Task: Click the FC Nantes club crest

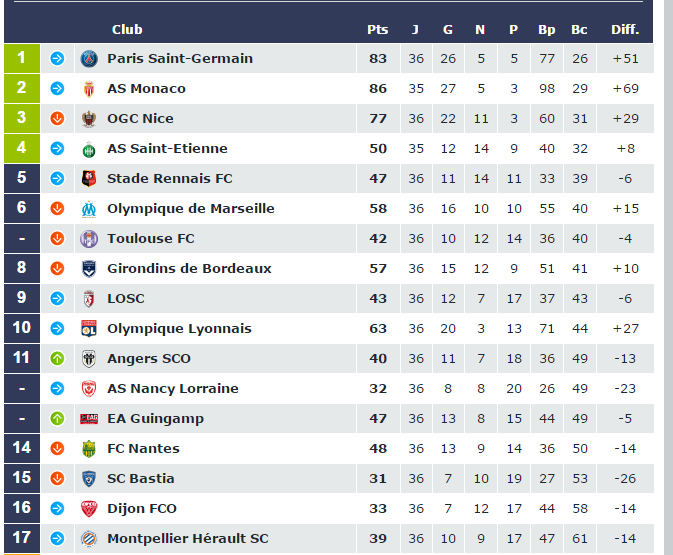Action: tap(89, 449)
